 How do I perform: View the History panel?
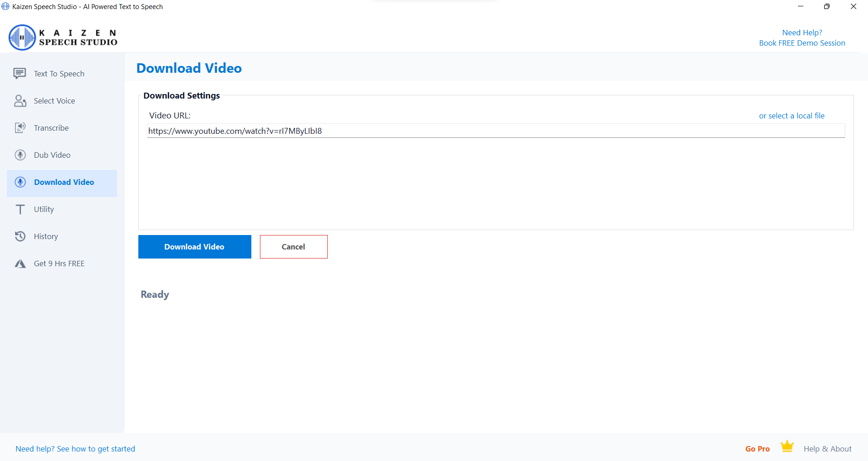(x=46, y=236)
